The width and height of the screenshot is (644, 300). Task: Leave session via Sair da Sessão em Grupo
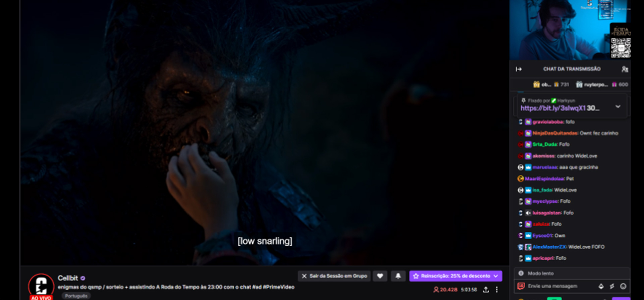334,276
